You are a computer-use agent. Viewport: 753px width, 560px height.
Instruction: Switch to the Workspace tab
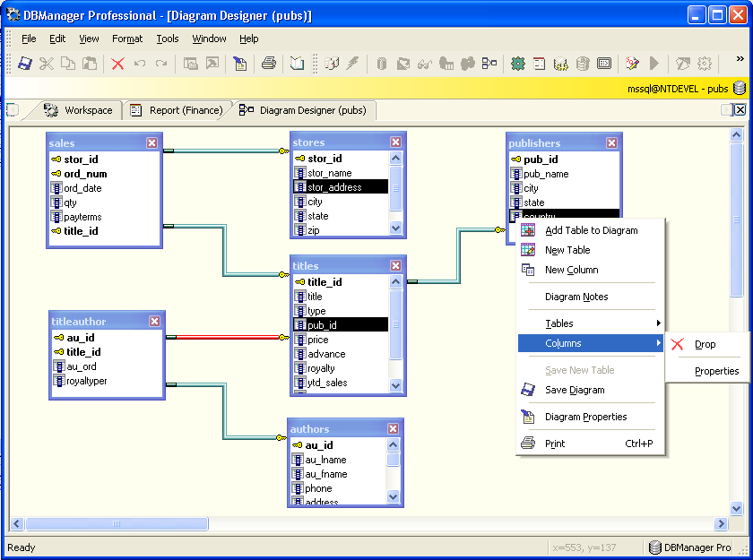(x=78, y=110)
